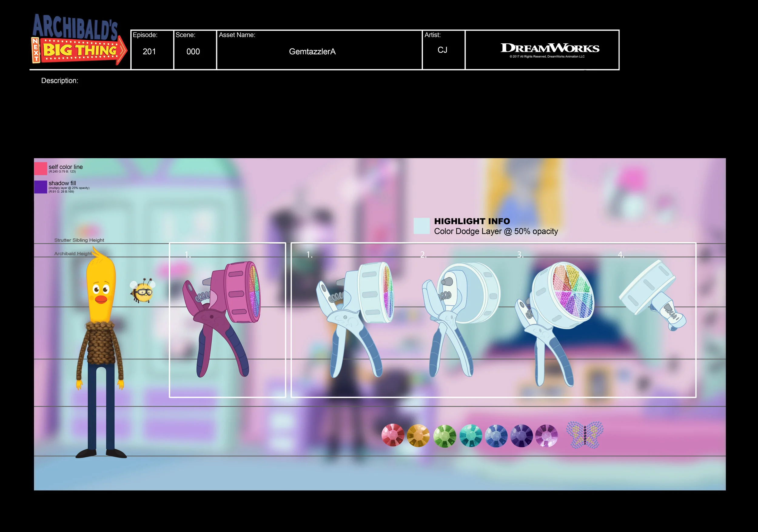
Task: Select the dark purple gem icon
Action: (x=521, y=436)
